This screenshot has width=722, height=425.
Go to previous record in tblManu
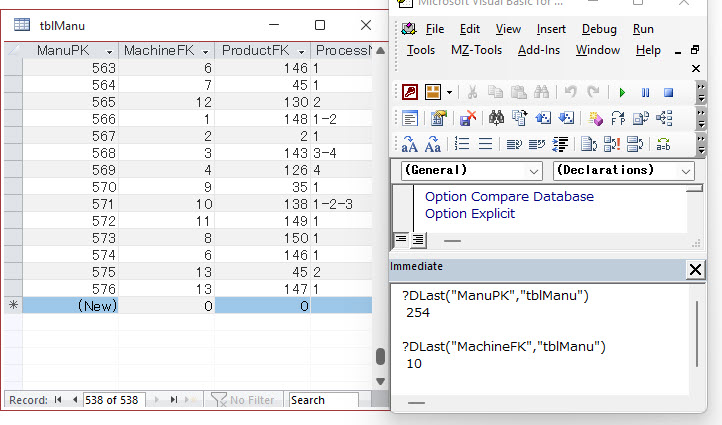pos(75,400)
